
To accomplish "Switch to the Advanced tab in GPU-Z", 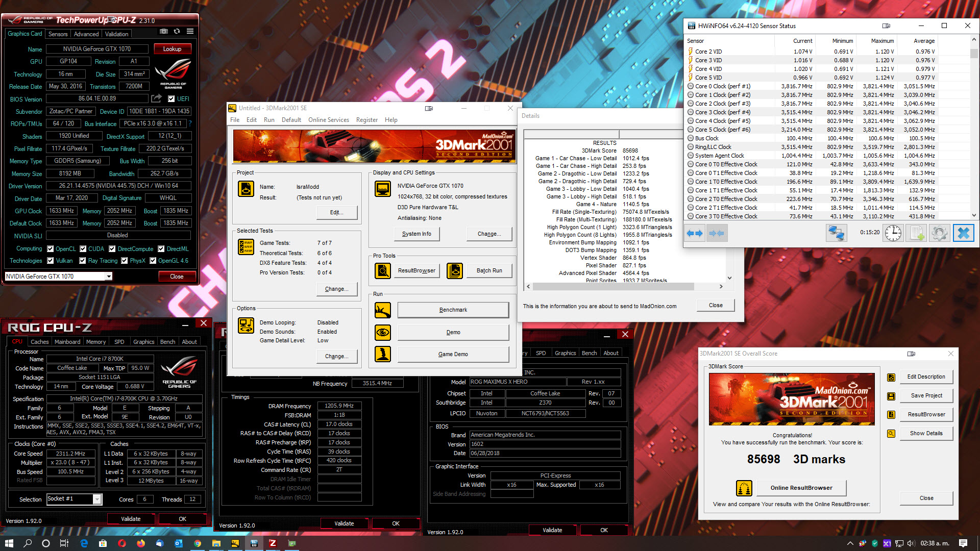I will [x=86, y=34].
